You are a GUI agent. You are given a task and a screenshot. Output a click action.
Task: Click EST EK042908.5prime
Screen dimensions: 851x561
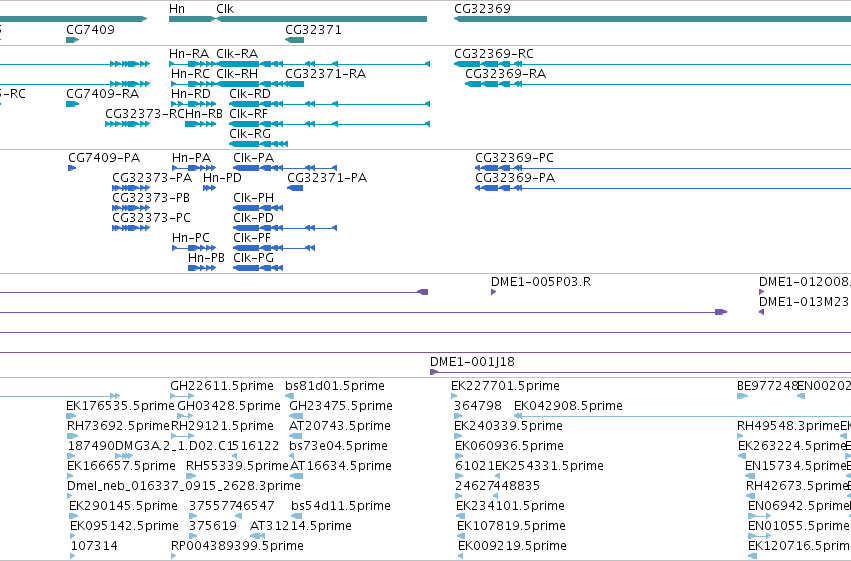568,406
